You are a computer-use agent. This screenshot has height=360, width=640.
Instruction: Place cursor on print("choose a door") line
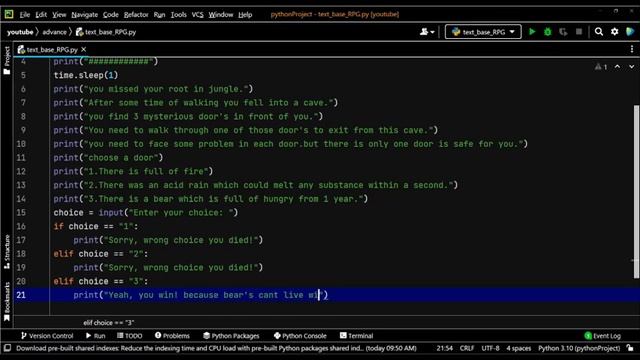[108, 158]
